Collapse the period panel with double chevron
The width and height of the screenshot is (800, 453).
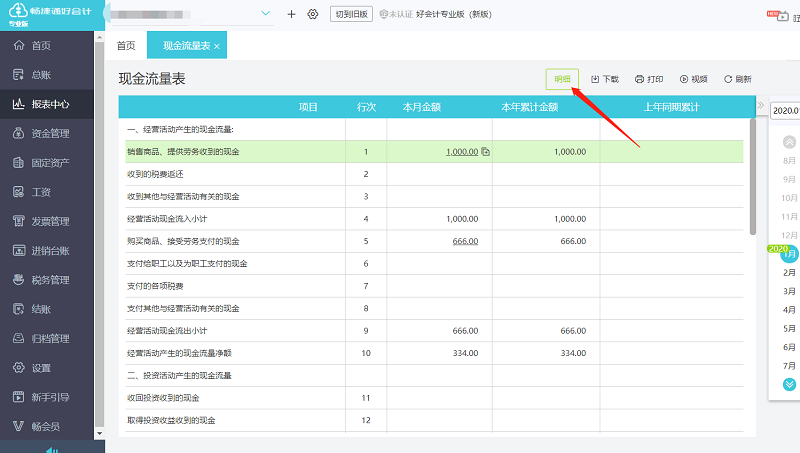(761, 106)
